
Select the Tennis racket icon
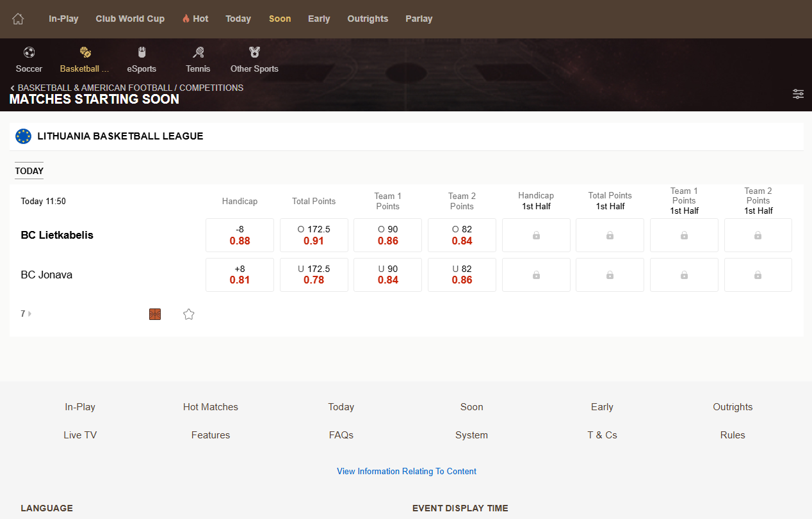[198, 52]
